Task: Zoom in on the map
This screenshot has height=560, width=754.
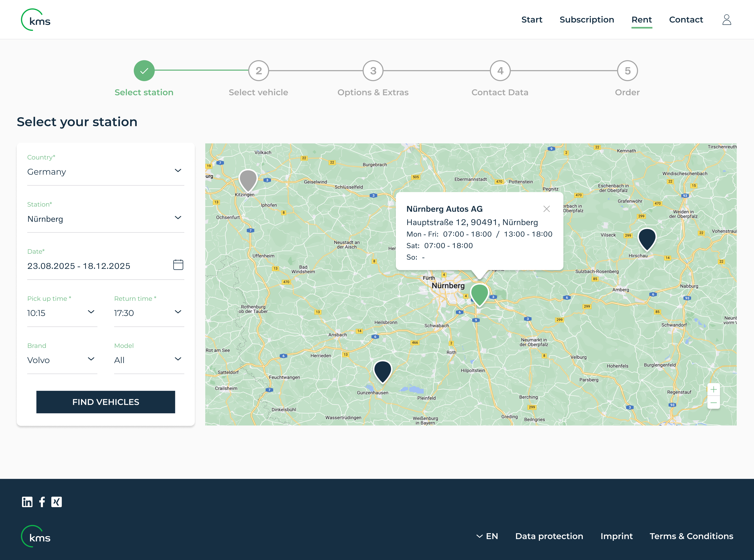Action: pos(714,390)
